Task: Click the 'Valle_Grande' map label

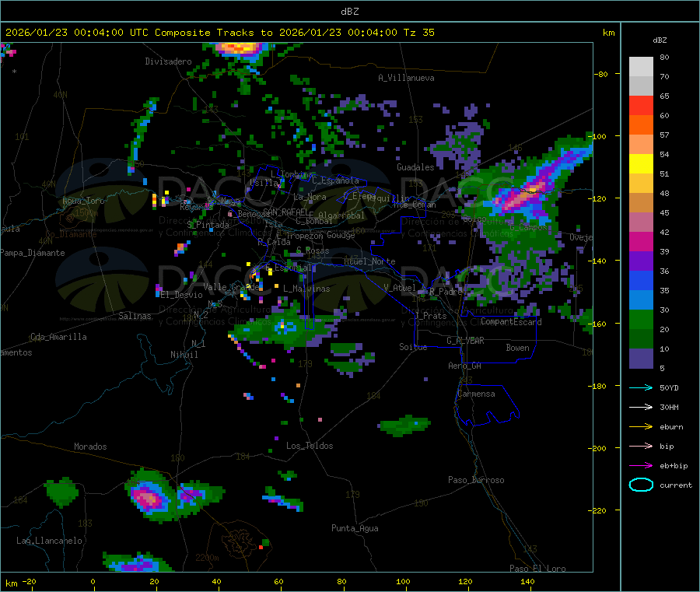Action: click(232, 286)
